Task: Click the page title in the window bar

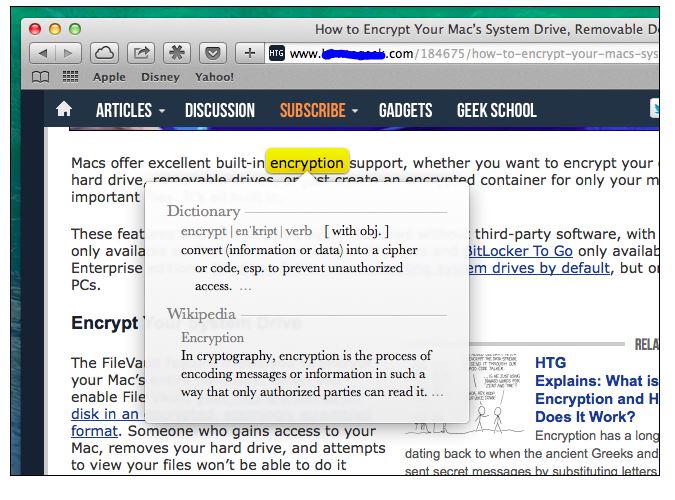Action: [x=487, y=29]
